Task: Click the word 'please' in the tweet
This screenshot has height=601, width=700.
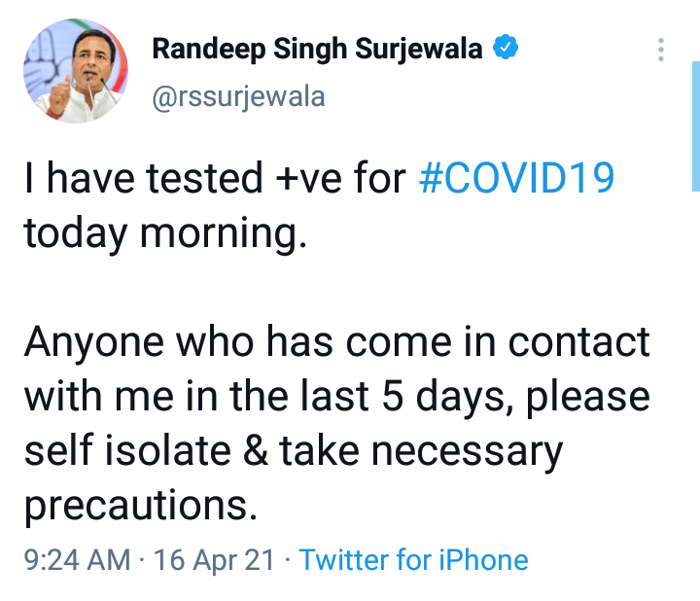Action: [588, 398]
